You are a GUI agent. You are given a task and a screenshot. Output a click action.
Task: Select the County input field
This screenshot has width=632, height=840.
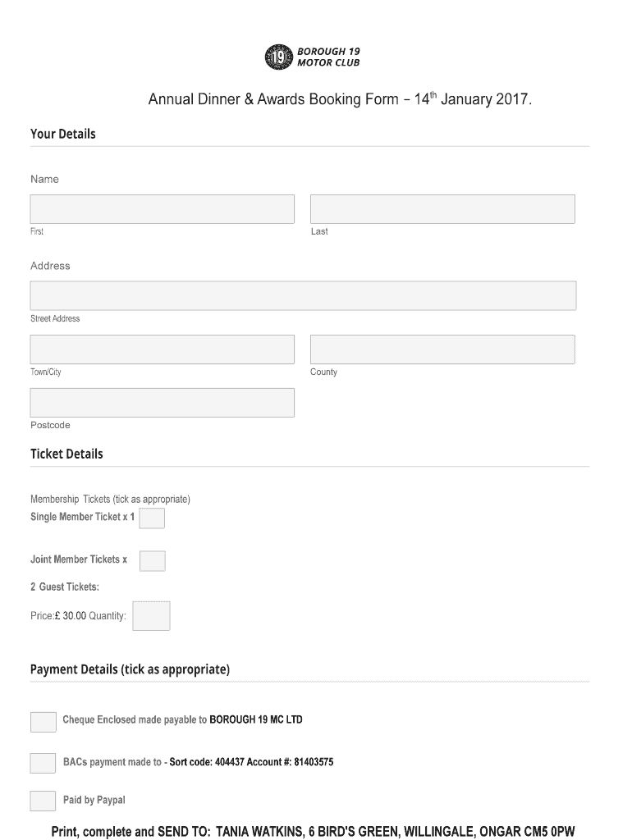442,349
